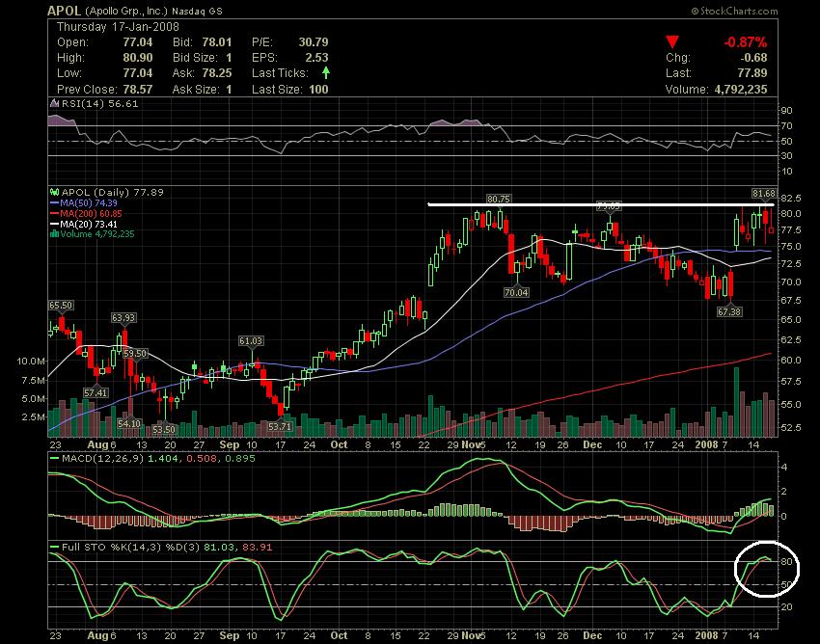Select the EPS value 2.53
The image size is (820, 644).
317,58
